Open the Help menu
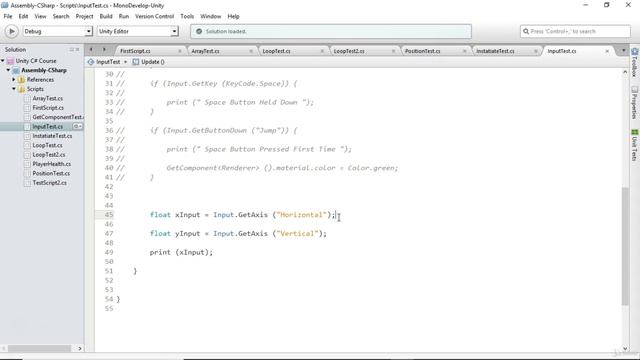 coord(233,16)
